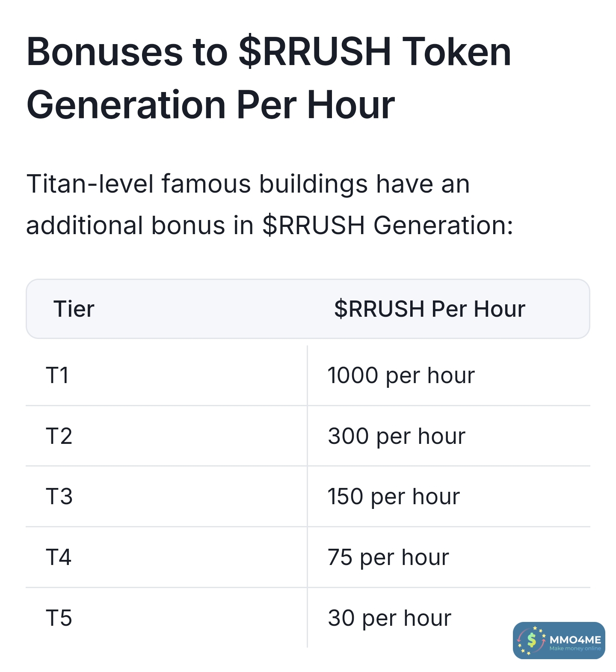
Task: Select the T4 tier cell
Action: [x=59, y=557]
